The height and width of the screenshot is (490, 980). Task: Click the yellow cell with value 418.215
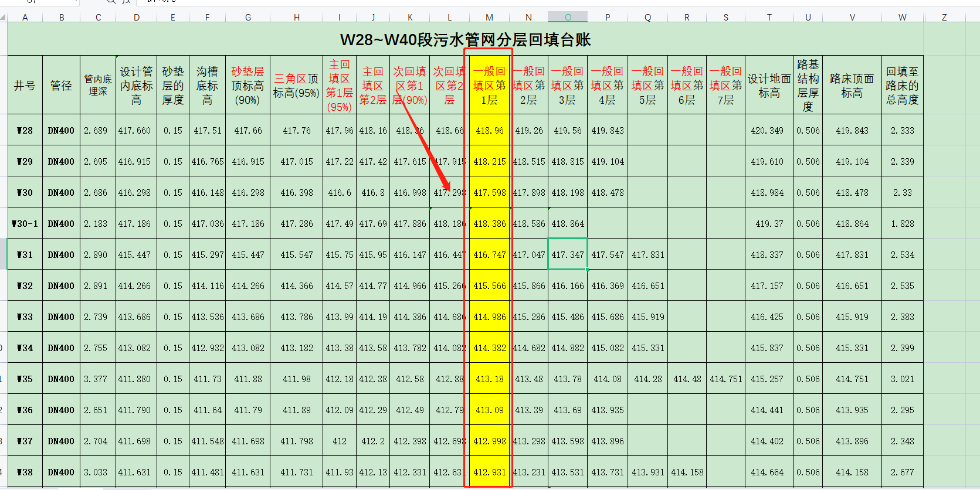tap(489, 161)
